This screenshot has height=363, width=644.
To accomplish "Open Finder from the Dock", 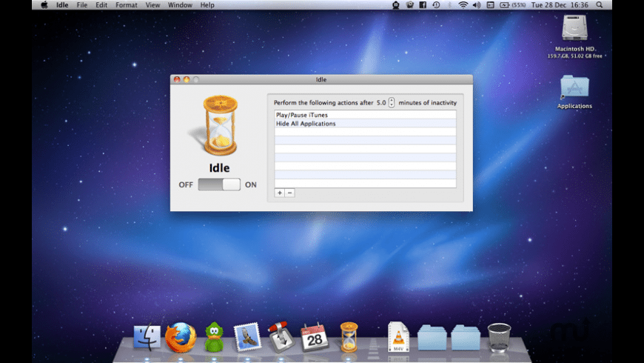I will coord(147,337).
